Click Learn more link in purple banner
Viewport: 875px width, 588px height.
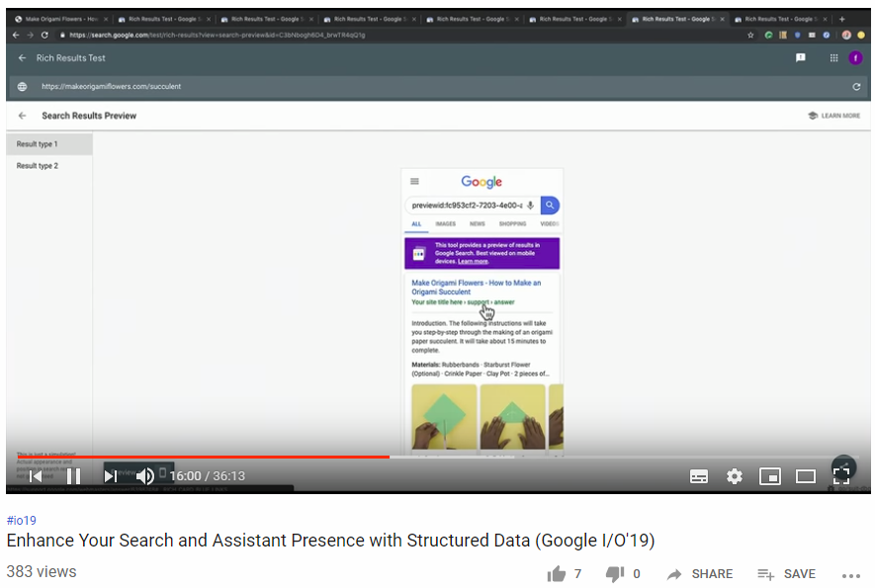coord(474,261)
